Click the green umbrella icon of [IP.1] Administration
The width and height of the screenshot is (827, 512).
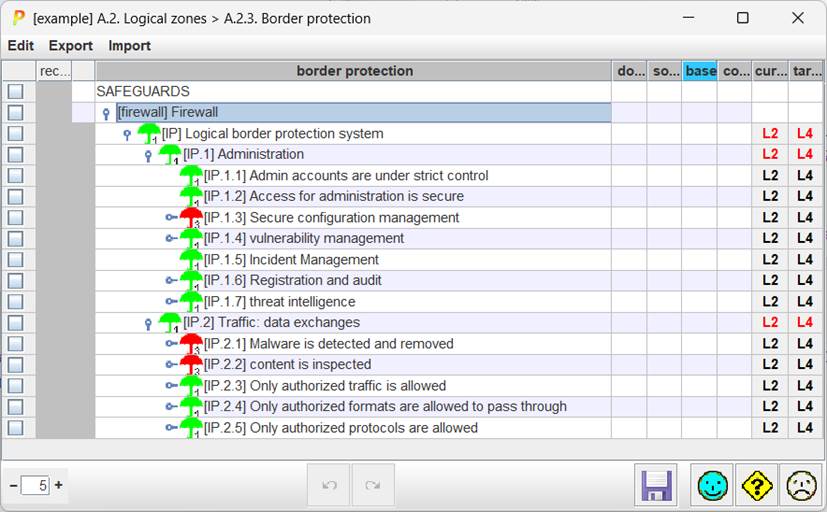[170, 154]
